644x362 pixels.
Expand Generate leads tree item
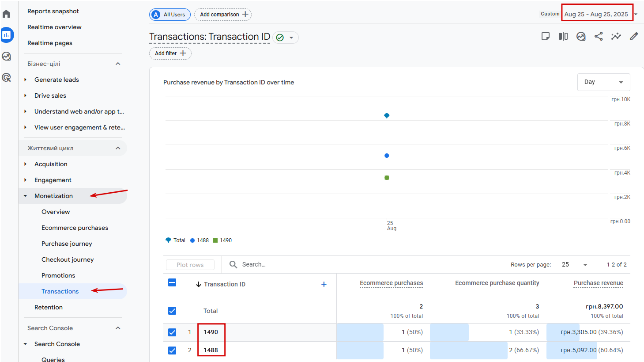(x=25, y=80)
